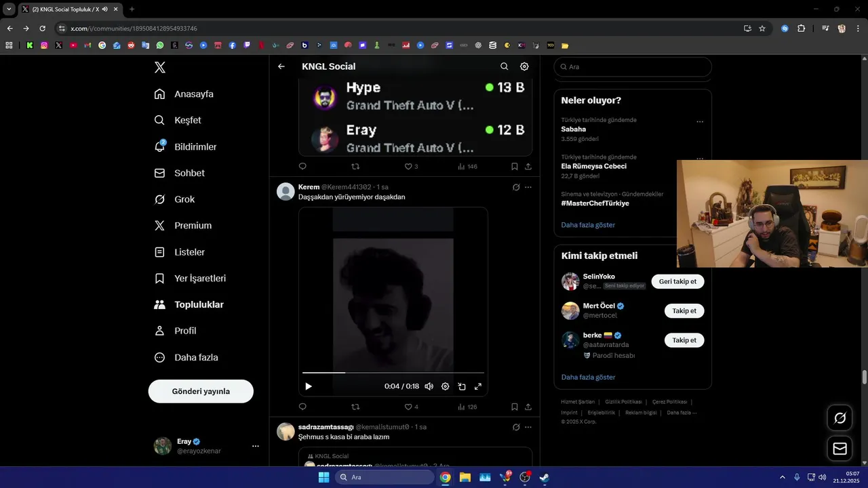Open Chrome extensions puzzle icon
868x488 pixels.
coord(802,28)
